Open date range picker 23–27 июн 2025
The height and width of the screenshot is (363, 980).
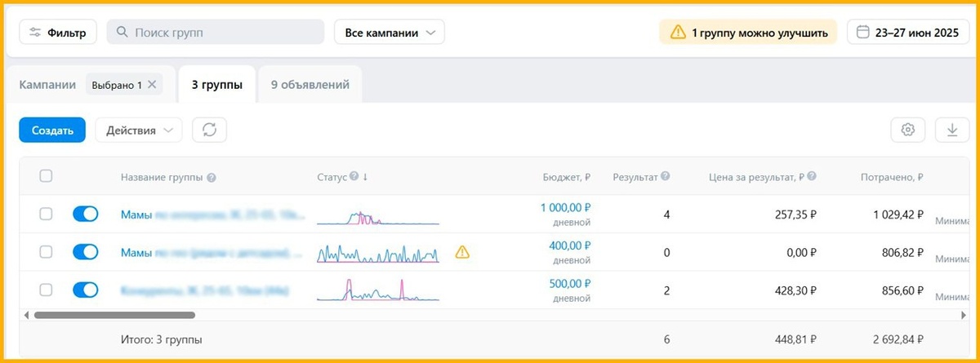point(906,33)
